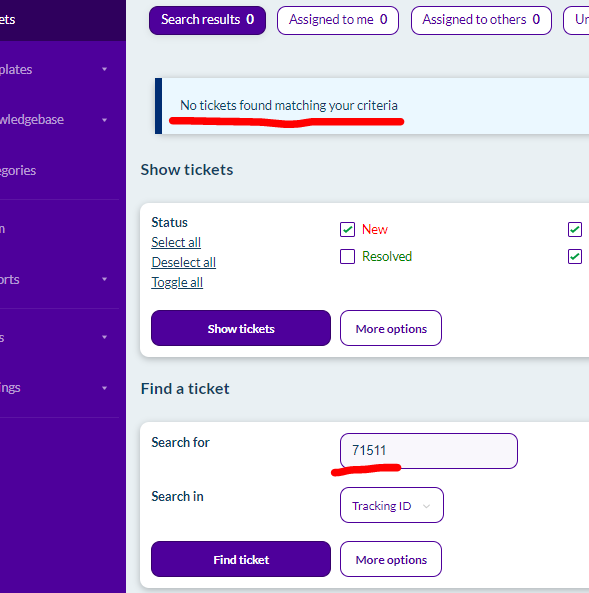Focus the Search for input field
Viewport: 589px width, 593px height.
point(429,451)
